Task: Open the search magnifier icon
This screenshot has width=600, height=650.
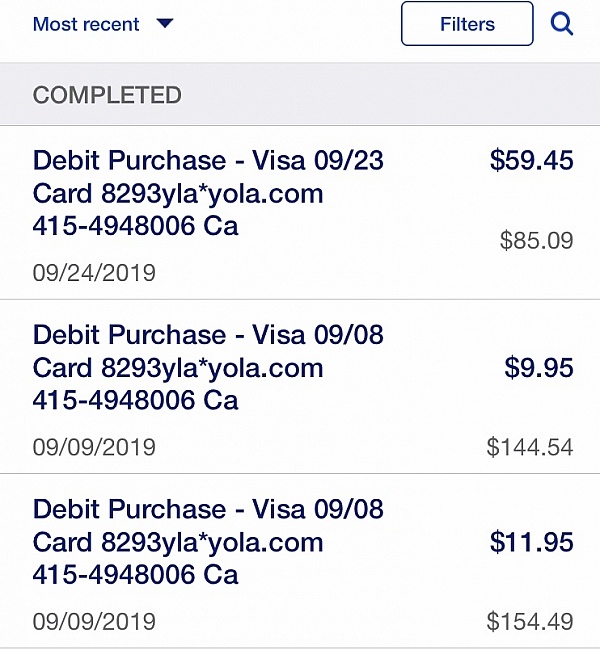Action: [x=562, y=24]
